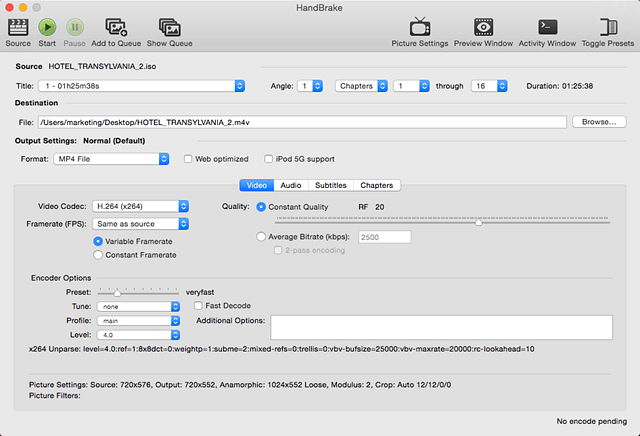Screen dimensions: 640x436
Task: Open the end chapter dropdown showing 16
Action: point(489,86)
